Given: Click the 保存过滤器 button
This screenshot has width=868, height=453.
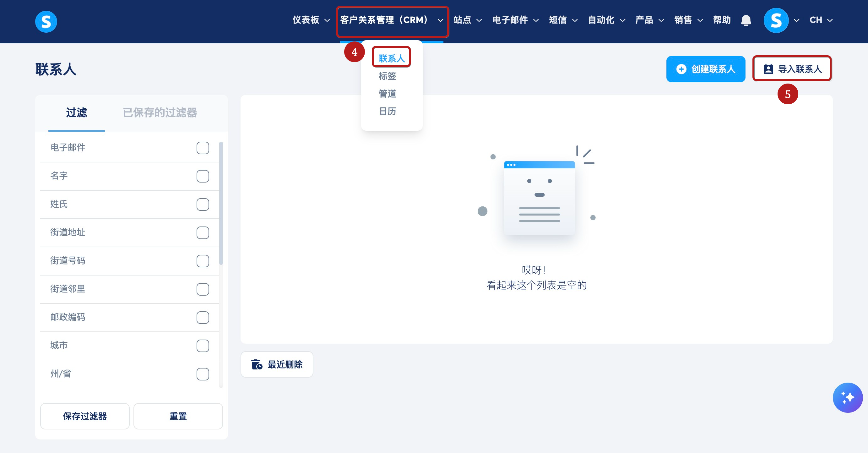Looking at the screenshot, I should point(84,416).
